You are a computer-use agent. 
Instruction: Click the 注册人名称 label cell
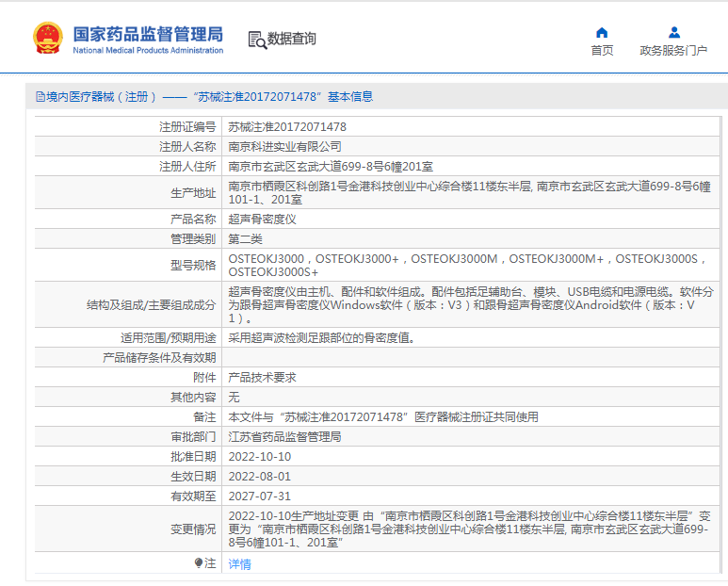[128, 147]
